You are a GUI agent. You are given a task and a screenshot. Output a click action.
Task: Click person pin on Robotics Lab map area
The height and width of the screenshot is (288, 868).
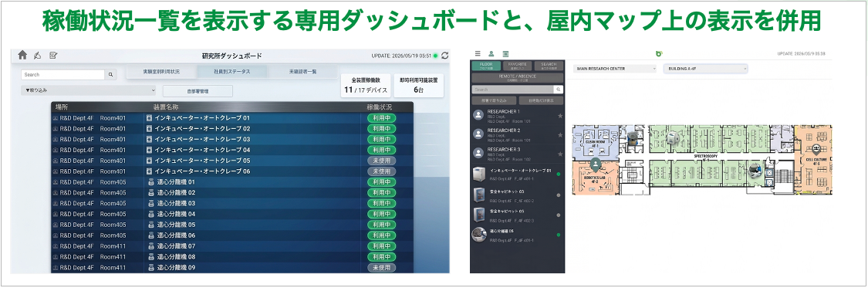595,164
